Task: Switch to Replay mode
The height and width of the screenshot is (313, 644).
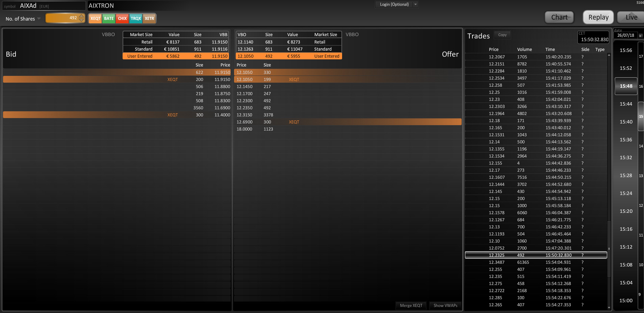Action: (598, 17)
